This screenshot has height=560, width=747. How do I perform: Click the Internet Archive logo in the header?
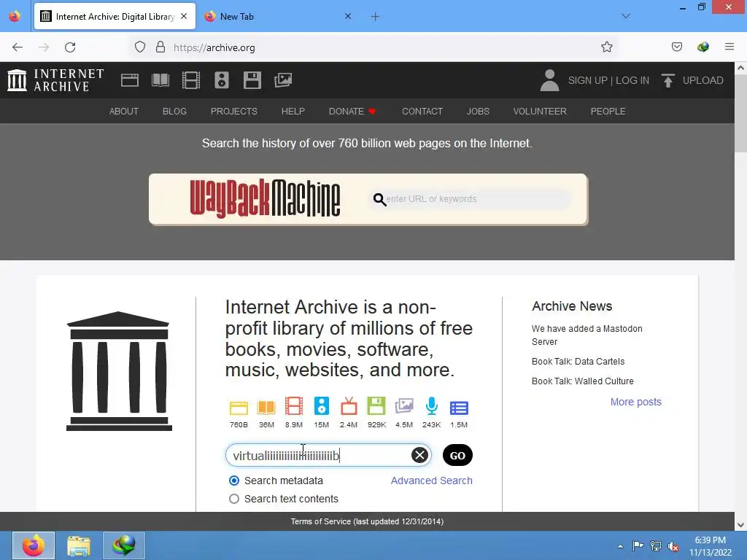55,80
